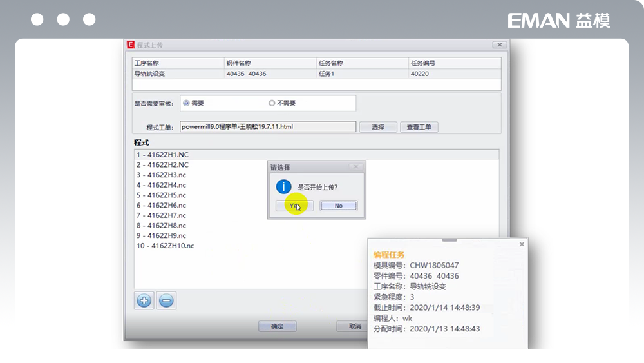This screenshot has width=644, height=363.
Task: Click the blue minus remove program icon
Action: pyautogui.click(x=166, y=300)
